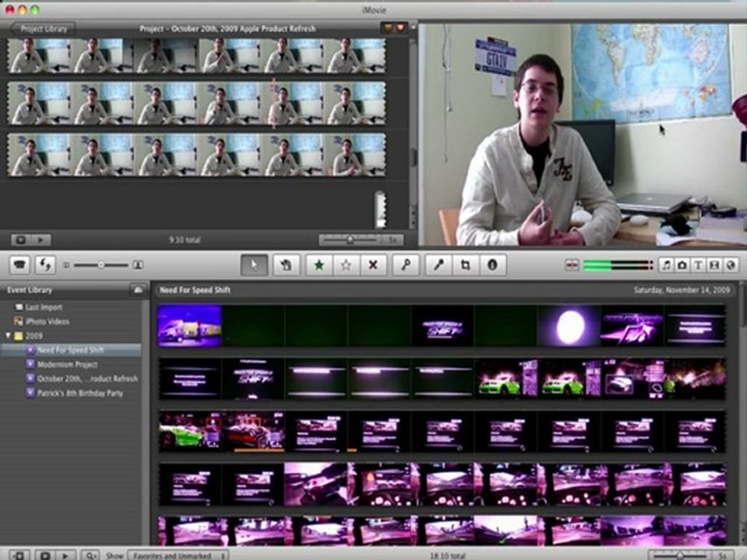Select Last Import in Event Library
747x560 pixels.
44,307
